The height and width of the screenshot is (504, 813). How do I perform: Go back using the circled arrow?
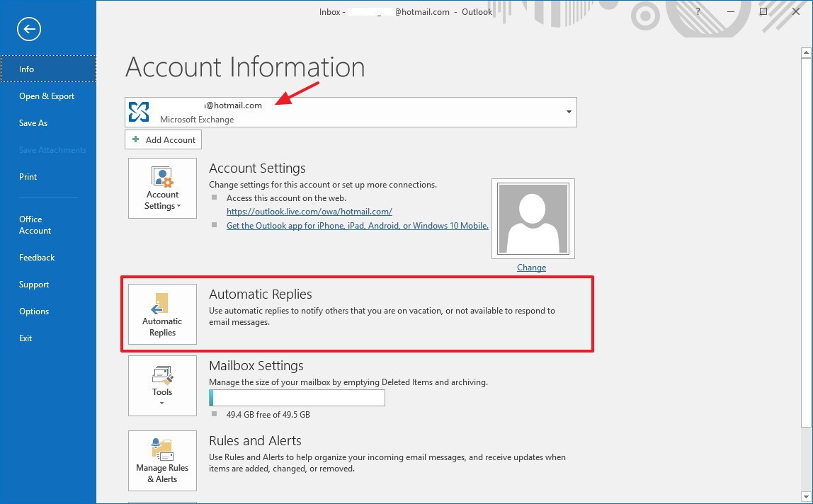tap(29, 28)
